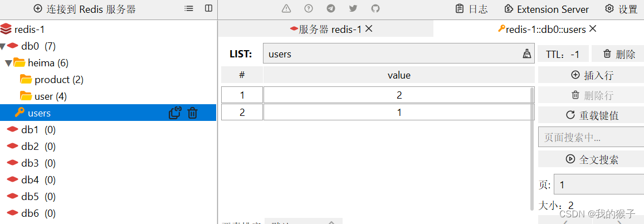644x224 pixels.
Task: Switch to the 服务器 redis-1 tab
Action: [326, 29]
